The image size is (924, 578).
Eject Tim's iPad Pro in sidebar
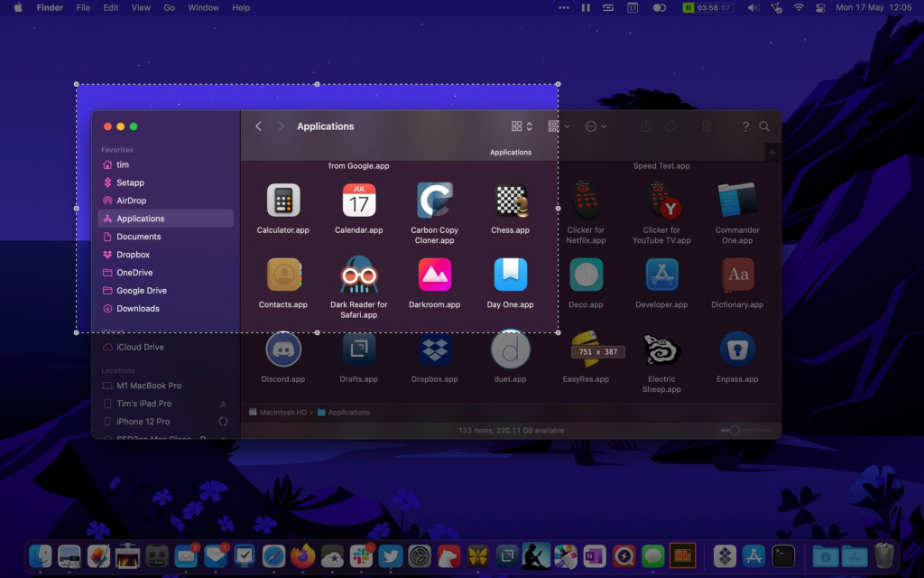(x=223, y=404)
